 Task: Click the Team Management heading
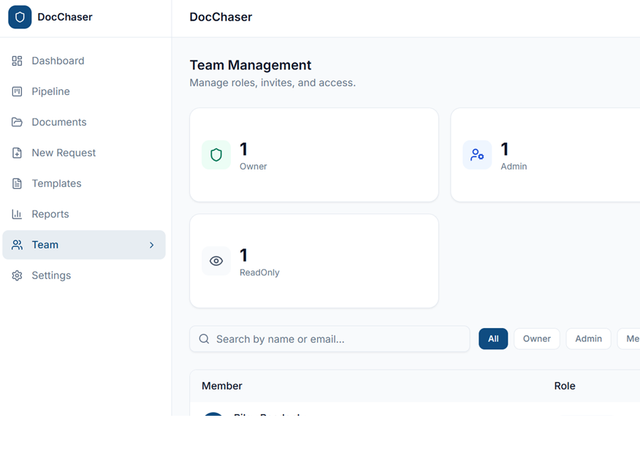tap(250, 65)
